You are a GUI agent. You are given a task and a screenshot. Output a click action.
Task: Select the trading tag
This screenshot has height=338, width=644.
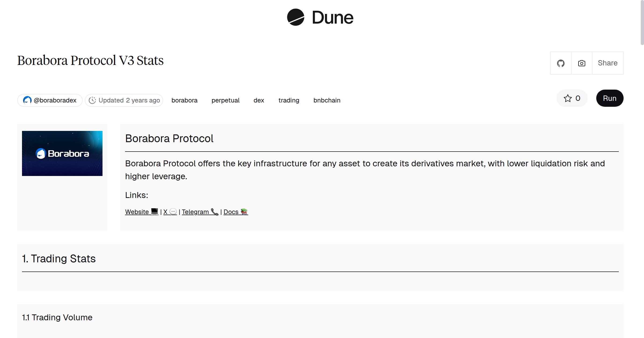click(x=289, y=100)
